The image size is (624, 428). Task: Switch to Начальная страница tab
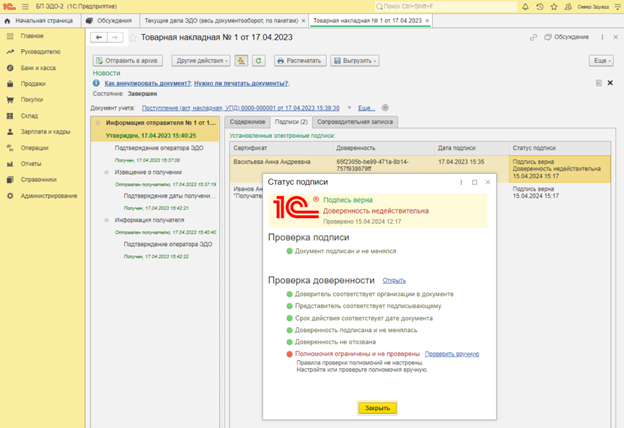(40, 21)
